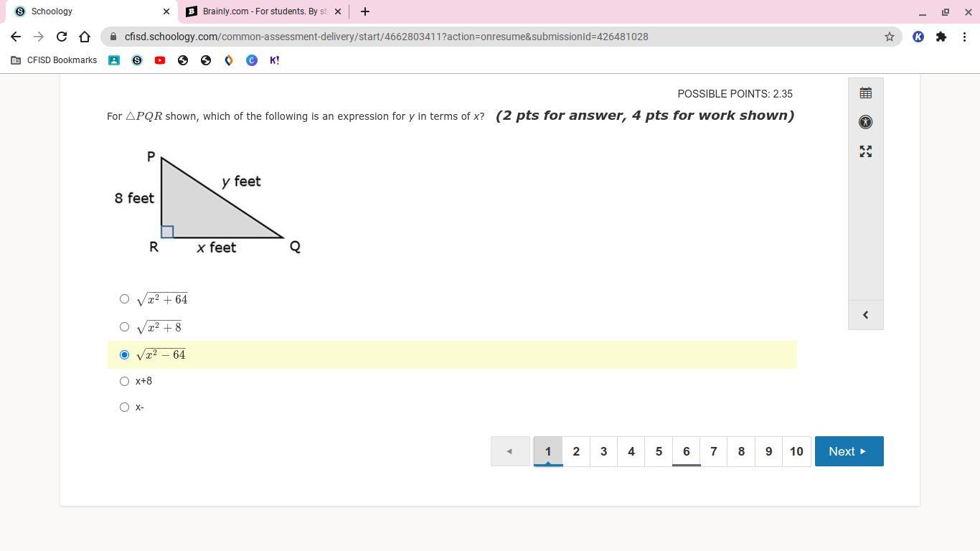
Task: Open the teal person bookmark icon
Action: 114,60
